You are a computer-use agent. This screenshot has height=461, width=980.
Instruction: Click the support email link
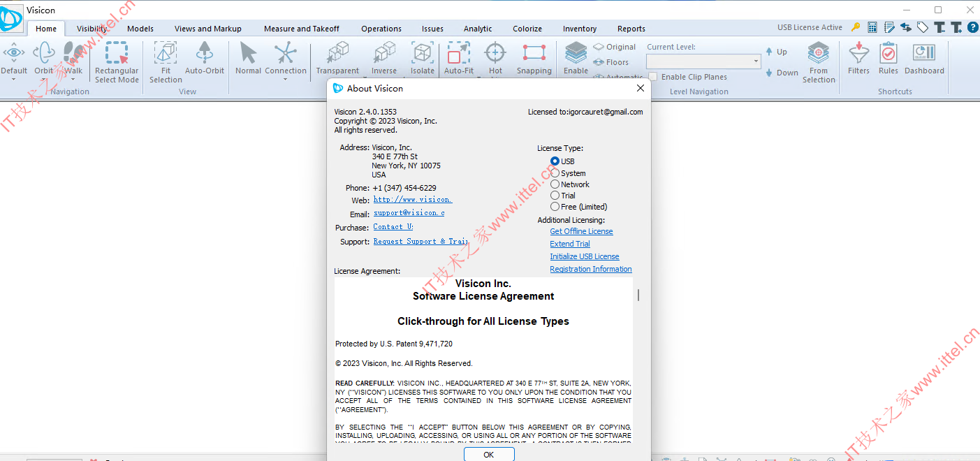[409, 213]
